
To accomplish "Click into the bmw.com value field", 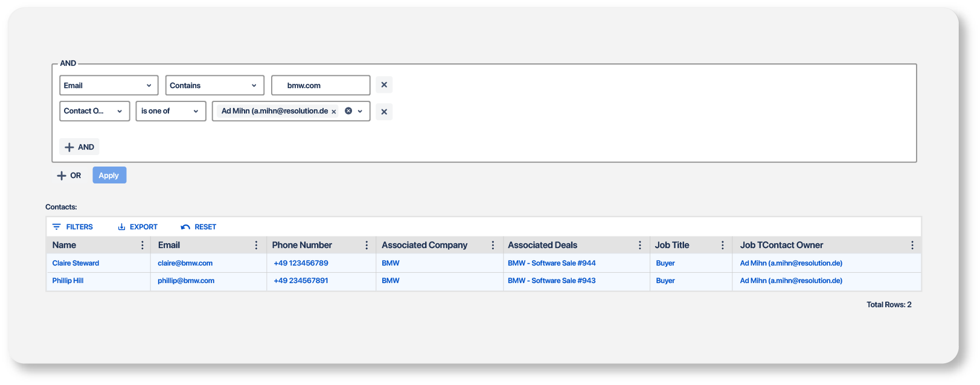I will coord(321,85).
